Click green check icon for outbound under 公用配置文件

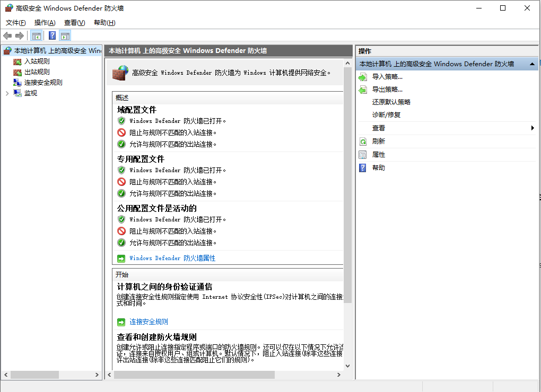(x=121, y=243)
